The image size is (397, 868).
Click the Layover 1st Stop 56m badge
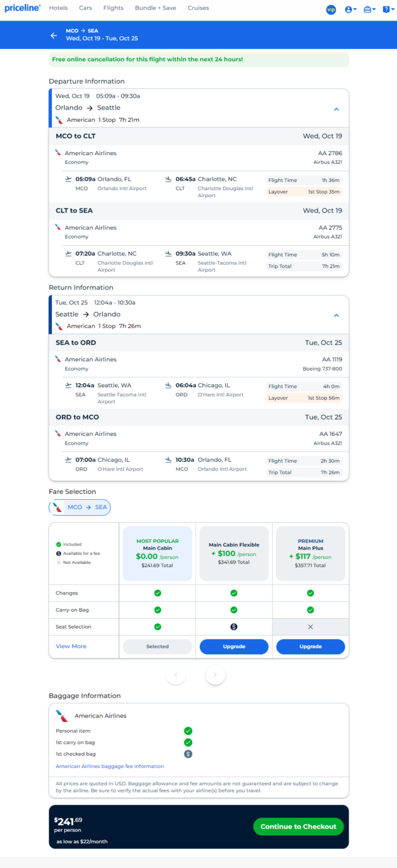(x=304, y=398)
